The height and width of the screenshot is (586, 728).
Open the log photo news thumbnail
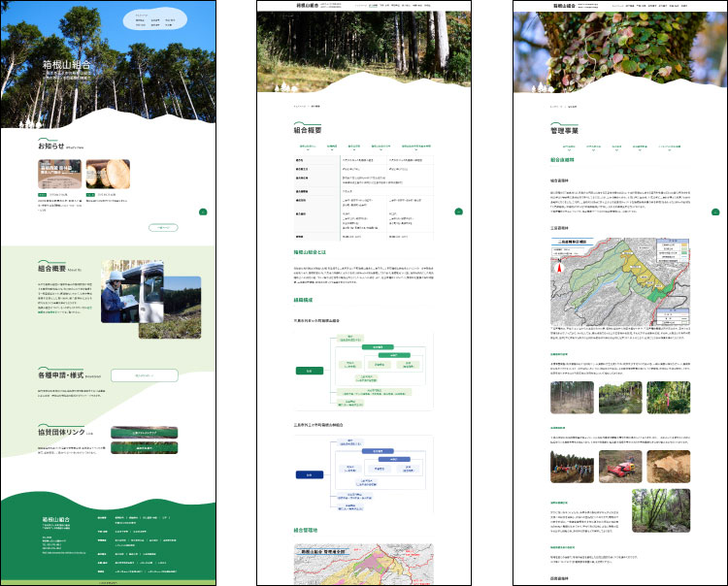(x=108, y=174)
